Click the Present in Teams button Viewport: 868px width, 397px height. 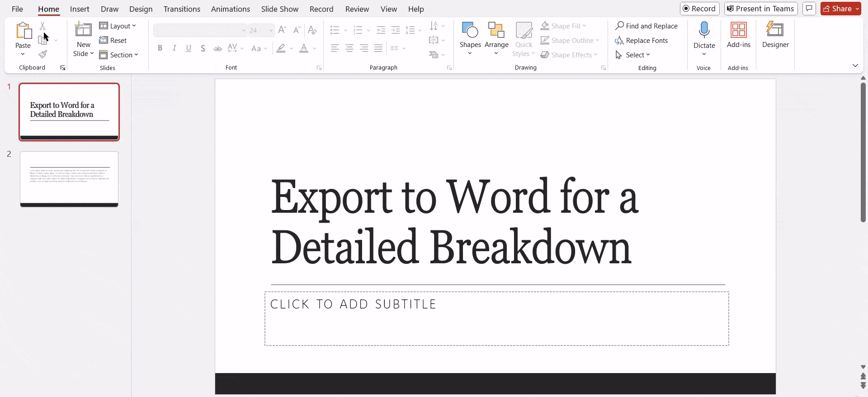click(x=760, y=9)
